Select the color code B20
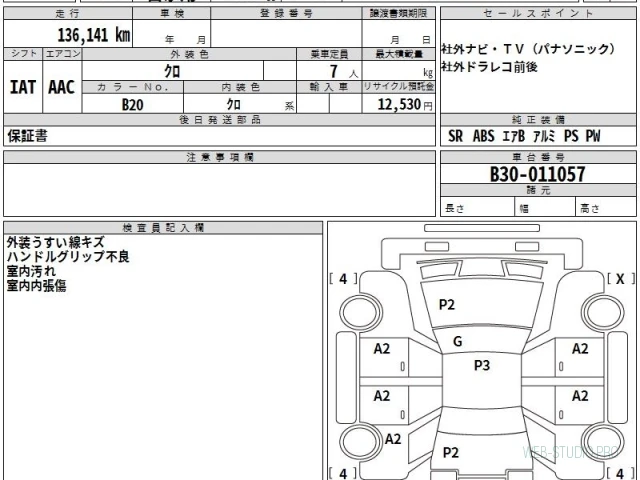The image size is (640, 480). (x=133, y=104)
